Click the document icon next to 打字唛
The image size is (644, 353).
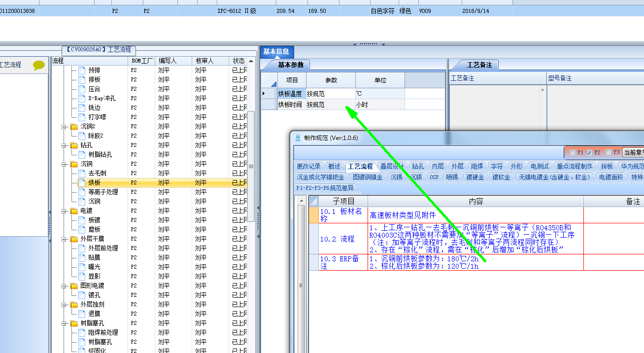[82, 117]
